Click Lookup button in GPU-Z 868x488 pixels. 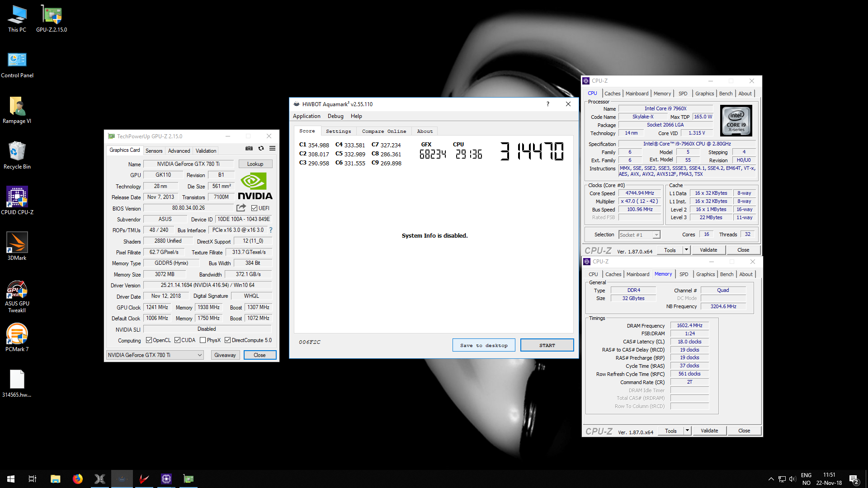pyautogui.click(x=255, y=164)
